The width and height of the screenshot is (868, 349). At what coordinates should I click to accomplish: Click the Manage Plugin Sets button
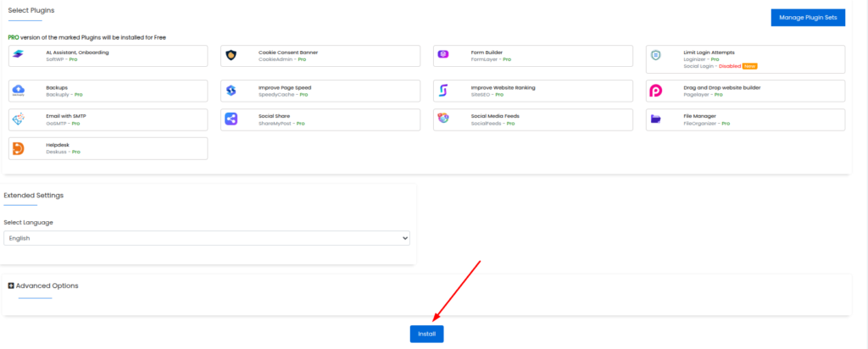tap(808, 18)
